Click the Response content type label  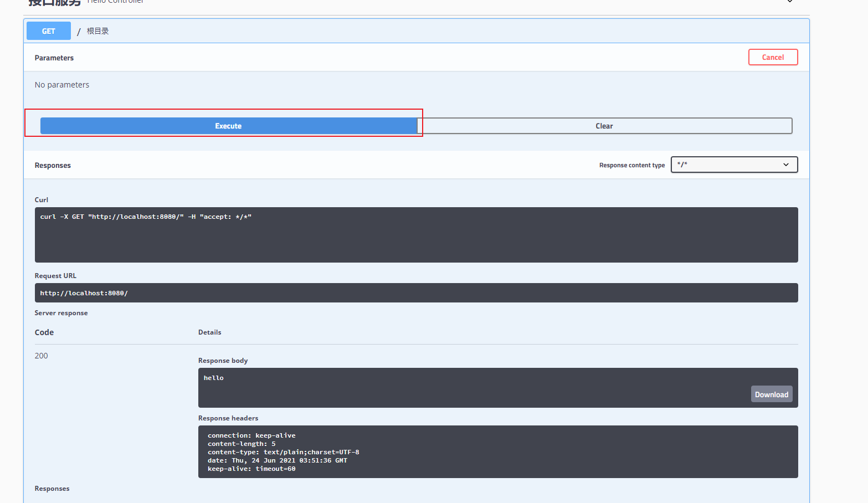coord(632,165)
